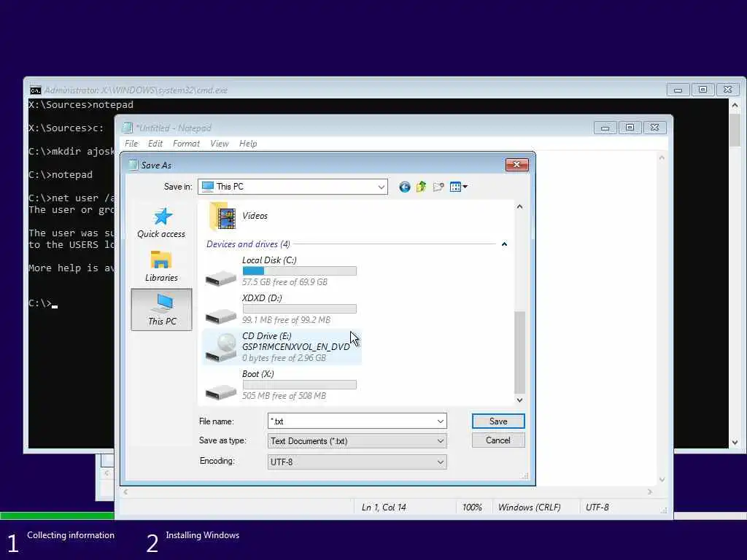Click Ln 1, Col 14 in Notepad status bar
Screen dimensions: 747x560
(x=384, y=507)
